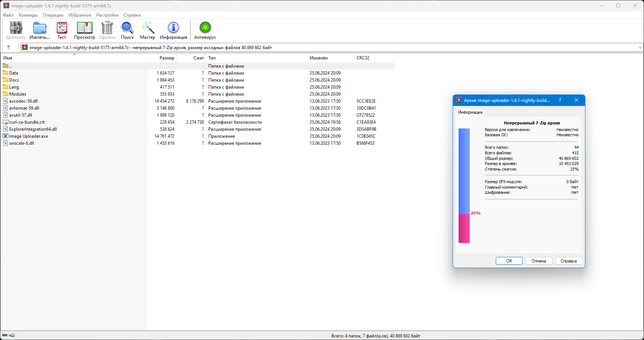
Task: Launch the Мастер wizard icon
Action: tap(147, 28)
